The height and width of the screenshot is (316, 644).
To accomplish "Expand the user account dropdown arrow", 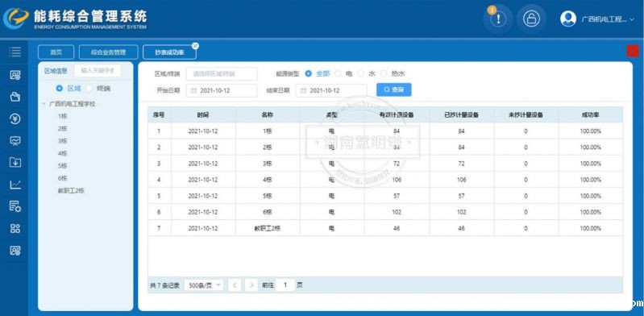I will tap(632, 19).
